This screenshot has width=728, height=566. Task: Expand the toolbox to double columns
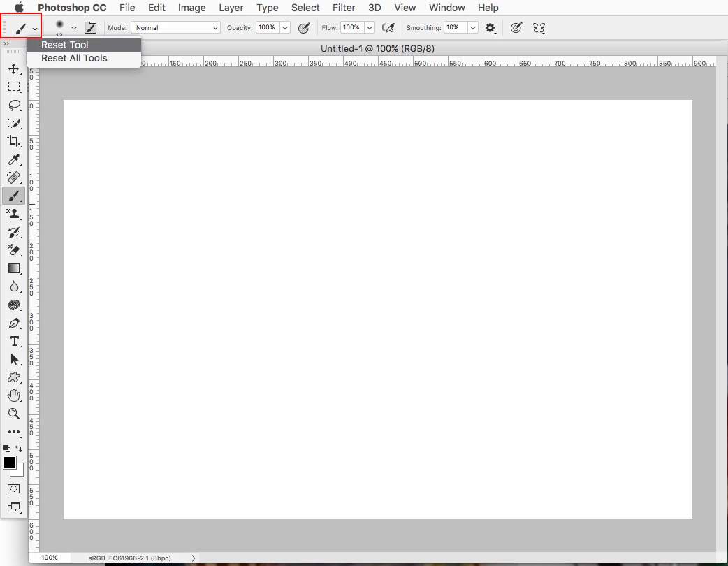(x=6, y=43)
